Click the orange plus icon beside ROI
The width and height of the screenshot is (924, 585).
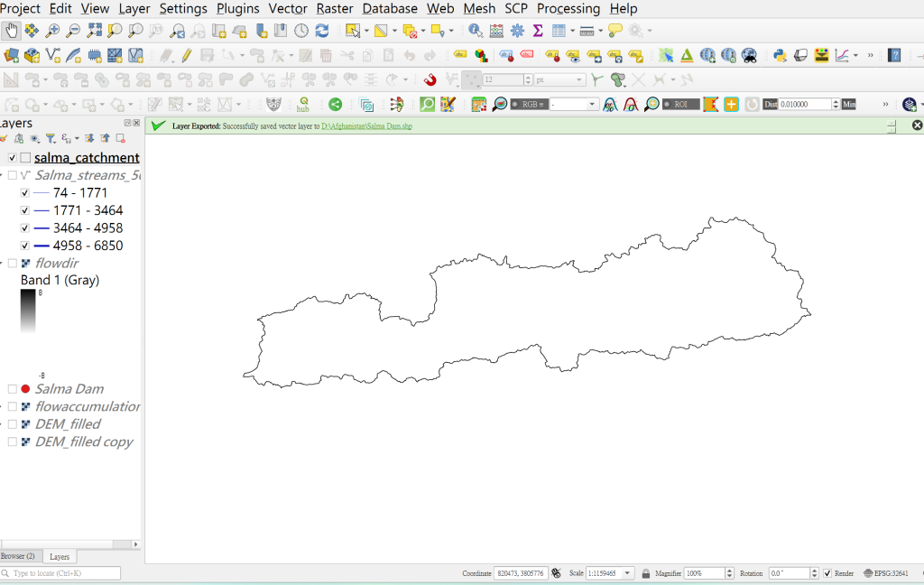[x=731, y=105]
